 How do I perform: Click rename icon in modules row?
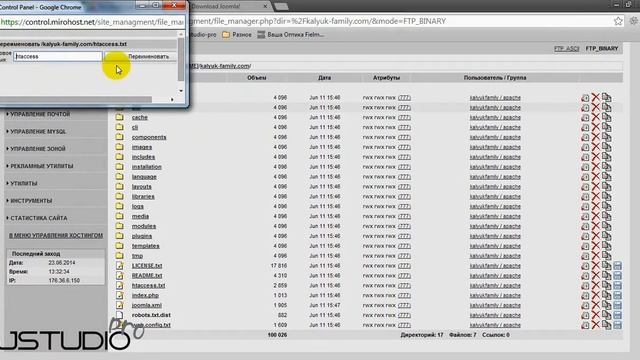tap(585, 227)
